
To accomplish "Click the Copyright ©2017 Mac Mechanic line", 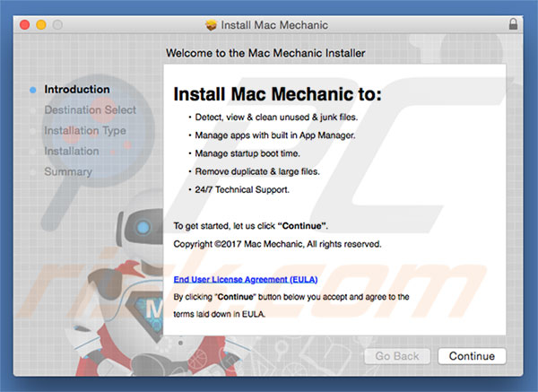I will pyautogui.click(x=277, y=244).
